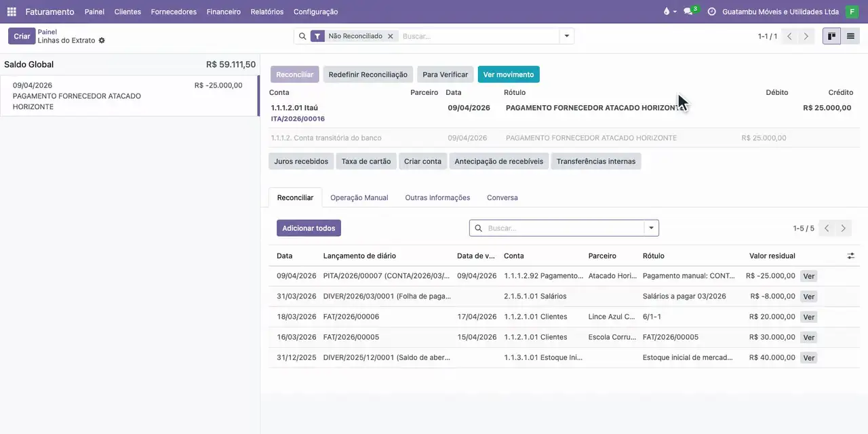Remove the Não Reconciliado filter tag

[x=390, y=36]
